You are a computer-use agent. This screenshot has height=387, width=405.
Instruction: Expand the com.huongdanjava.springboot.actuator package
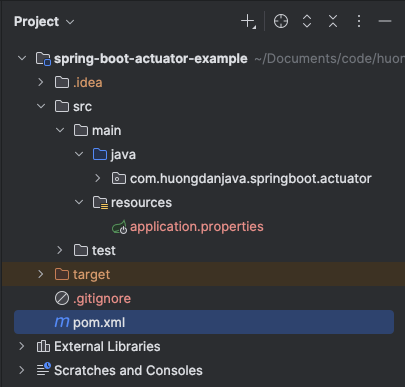(98, 178)
